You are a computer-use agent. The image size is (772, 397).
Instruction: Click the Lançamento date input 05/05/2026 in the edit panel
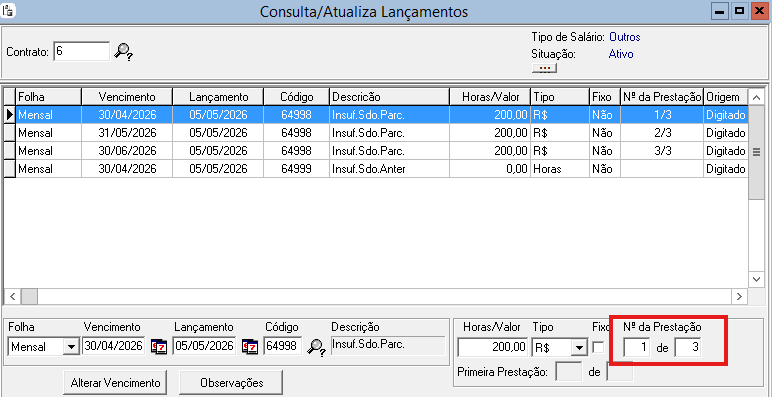pos(205,346)
